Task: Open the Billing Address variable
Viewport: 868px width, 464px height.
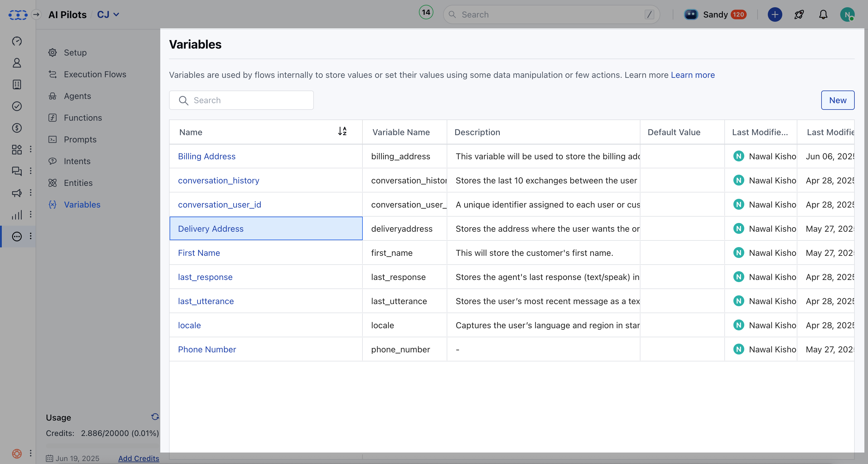Action: (x=206, y=156)
